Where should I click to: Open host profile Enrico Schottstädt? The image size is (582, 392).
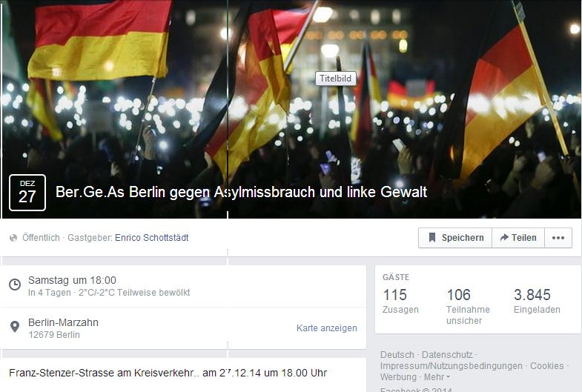point(152,237)
